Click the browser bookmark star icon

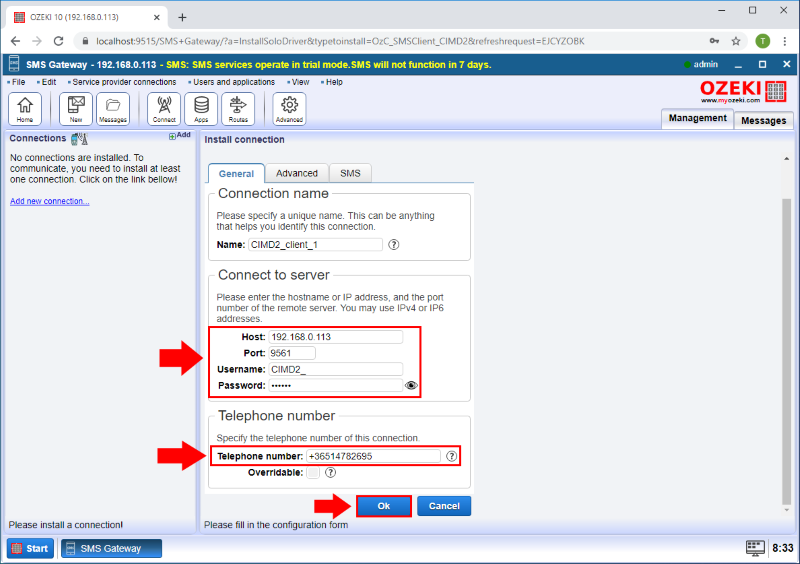click(x=736, y=41)
